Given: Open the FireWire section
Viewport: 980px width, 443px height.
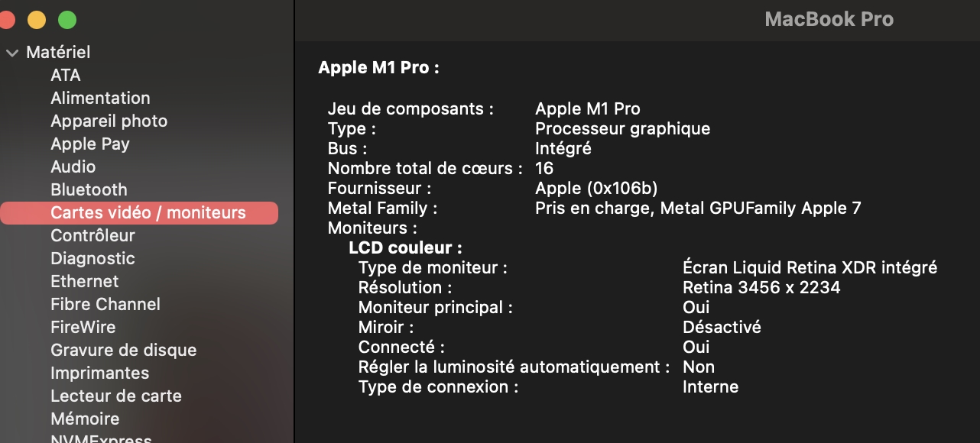Looking at the screenshot, I should click(83, 327).
